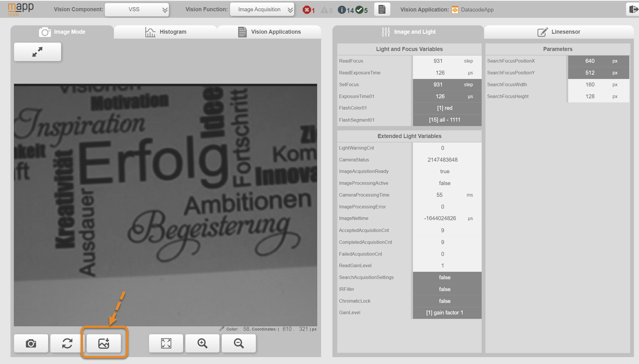Click the red error counter icon
Image resolution: width=639 pixels, height=364 pixels.
coord(307,10)
